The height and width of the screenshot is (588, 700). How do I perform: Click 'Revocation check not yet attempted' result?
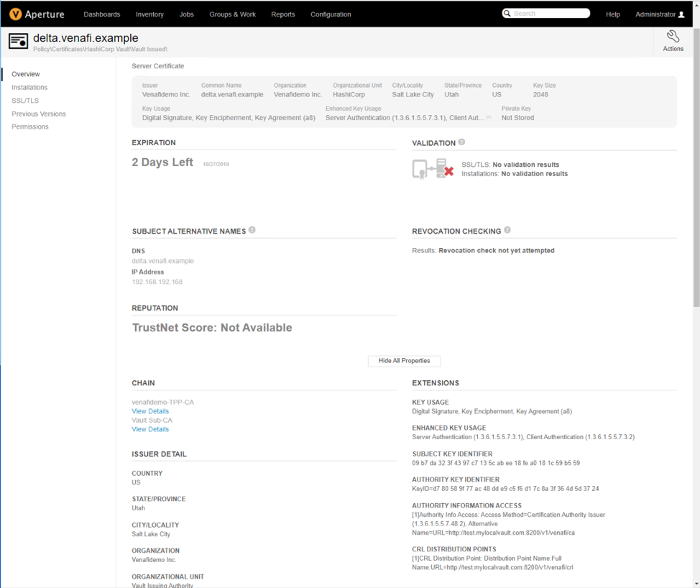coord(497,250)
